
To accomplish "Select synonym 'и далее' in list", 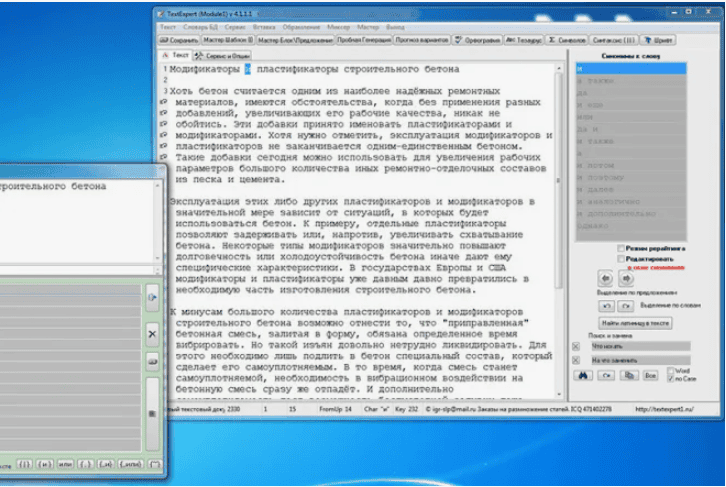I will (x=631, y=189).
